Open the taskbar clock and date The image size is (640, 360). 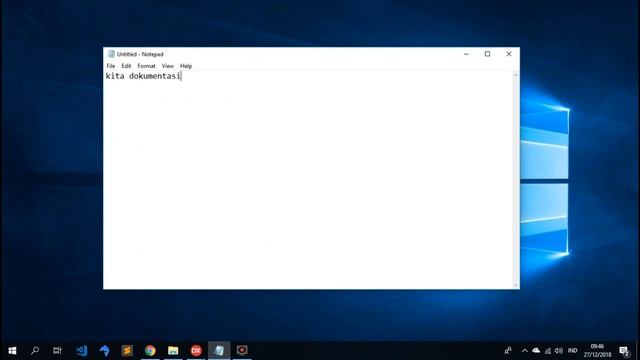(x=597, y=351)
